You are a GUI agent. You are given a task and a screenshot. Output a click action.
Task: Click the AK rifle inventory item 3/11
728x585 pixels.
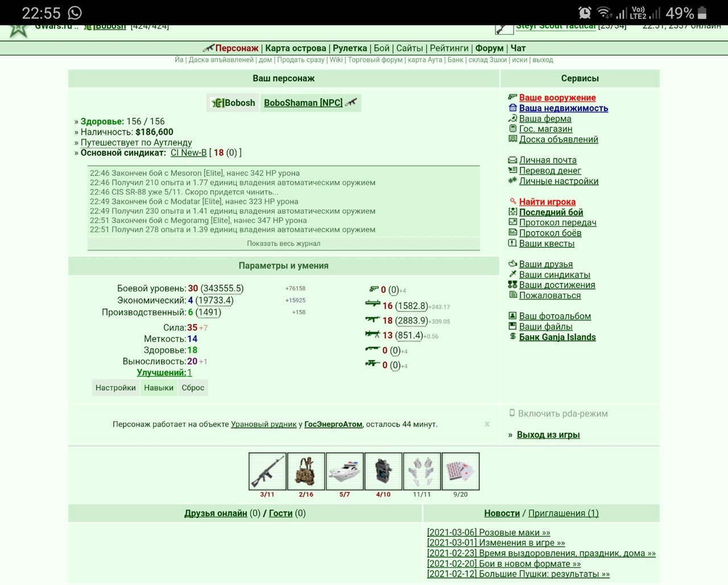(267, 471)
